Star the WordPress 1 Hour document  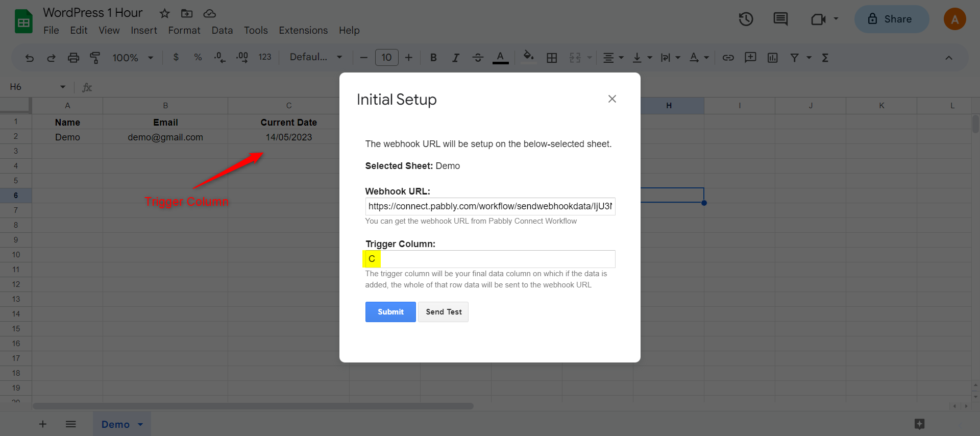[x=164, y=13]
